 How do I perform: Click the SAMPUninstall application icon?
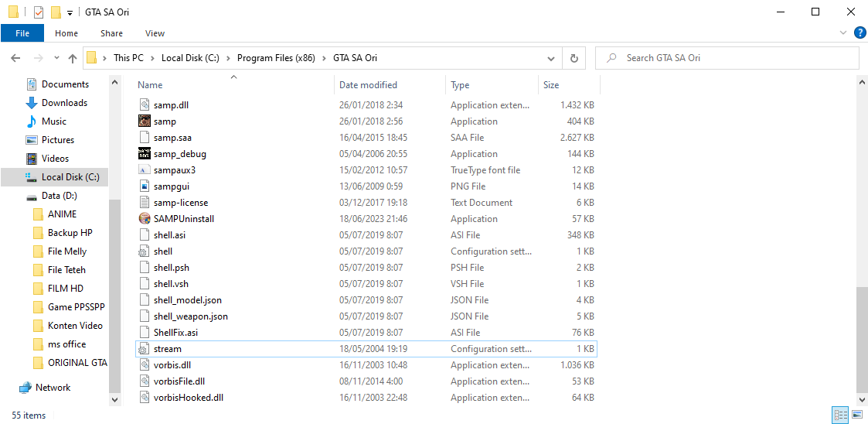click(144, 218)
